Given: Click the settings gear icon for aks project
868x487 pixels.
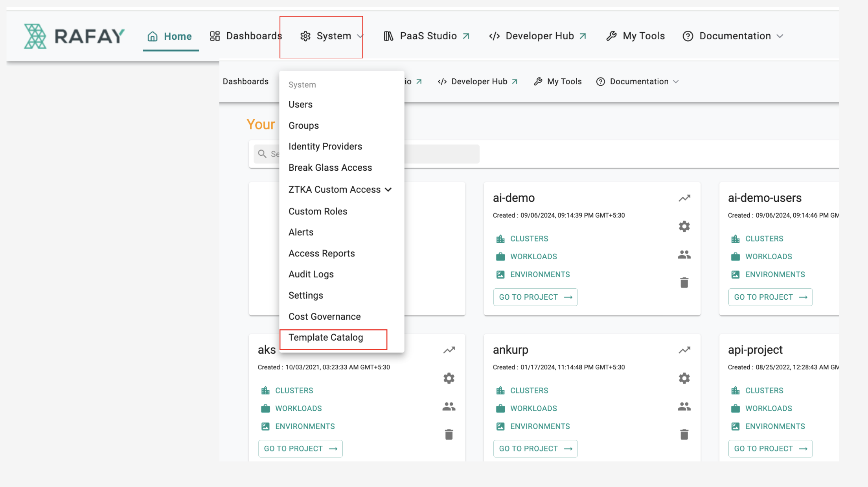Looking at the screenshot, I should (x=448, y=378).
